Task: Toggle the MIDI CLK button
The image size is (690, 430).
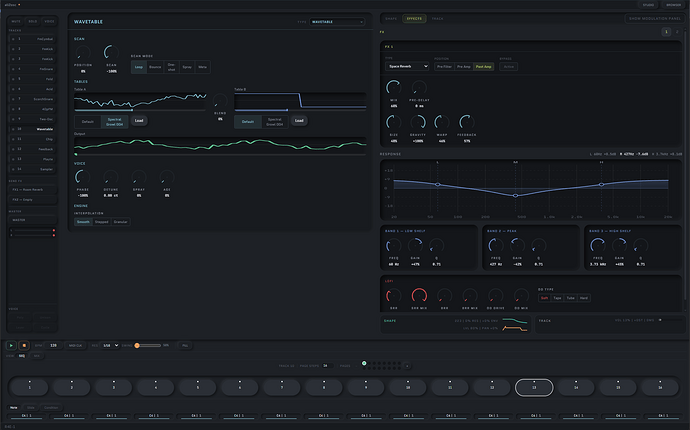Action: point(76,345)
